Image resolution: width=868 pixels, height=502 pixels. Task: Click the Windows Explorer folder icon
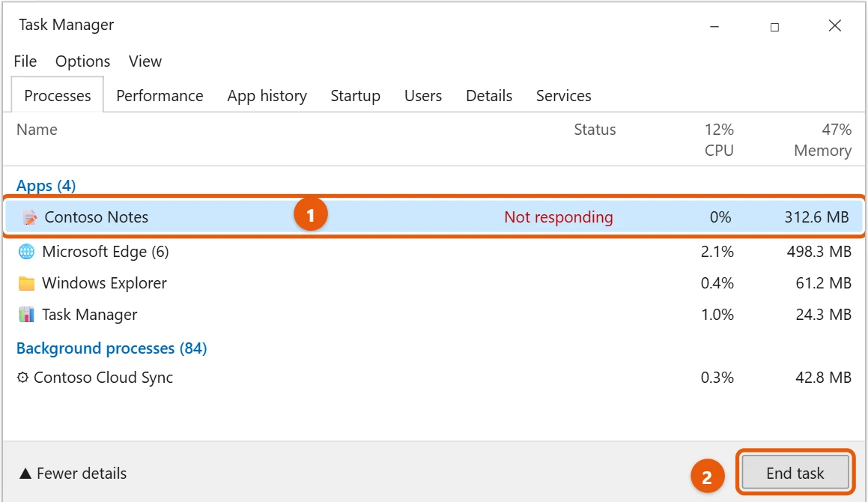point(26,283)
